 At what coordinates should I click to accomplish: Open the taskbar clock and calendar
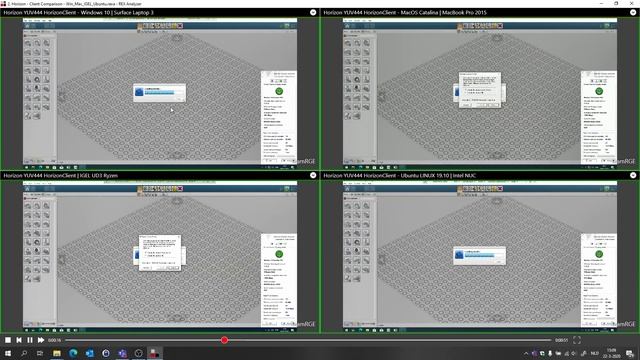(611, 353)
